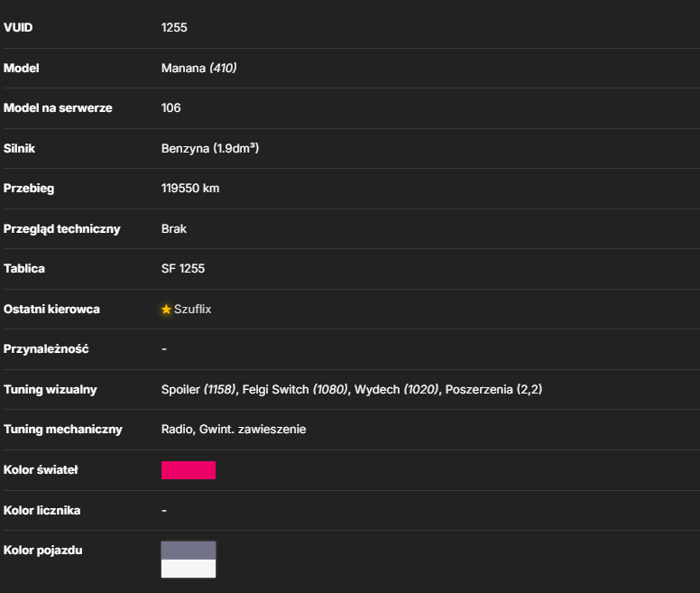700x593 pixels.
Task: Click the Tuning wizualny label
Action: pyautogui.click(x=50, y=389)
